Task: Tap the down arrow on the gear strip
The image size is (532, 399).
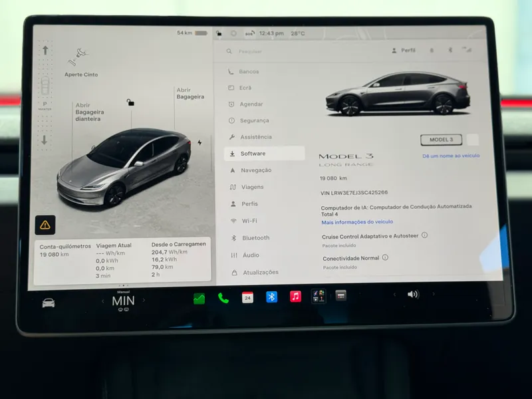Action: pos(45,140)
